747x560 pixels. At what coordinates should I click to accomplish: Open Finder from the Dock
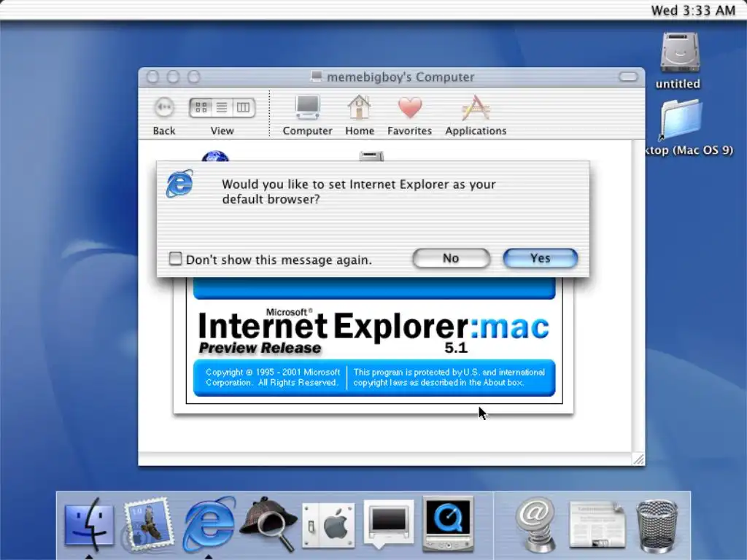pyautogui.click(x=89, y=525)
